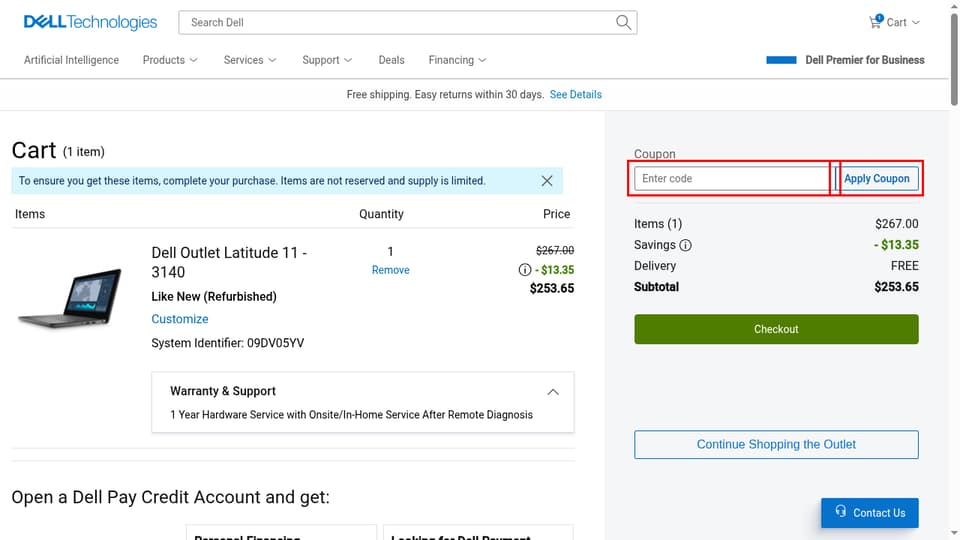Open Artificial Intelligence nav item

[x=71, y=60]
